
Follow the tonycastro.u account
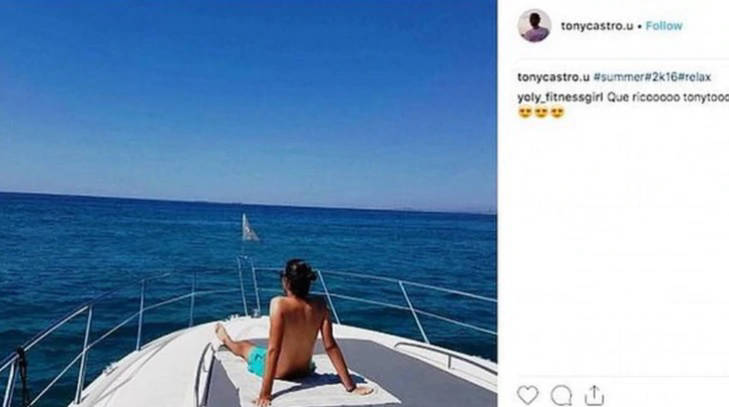point(664,26)
